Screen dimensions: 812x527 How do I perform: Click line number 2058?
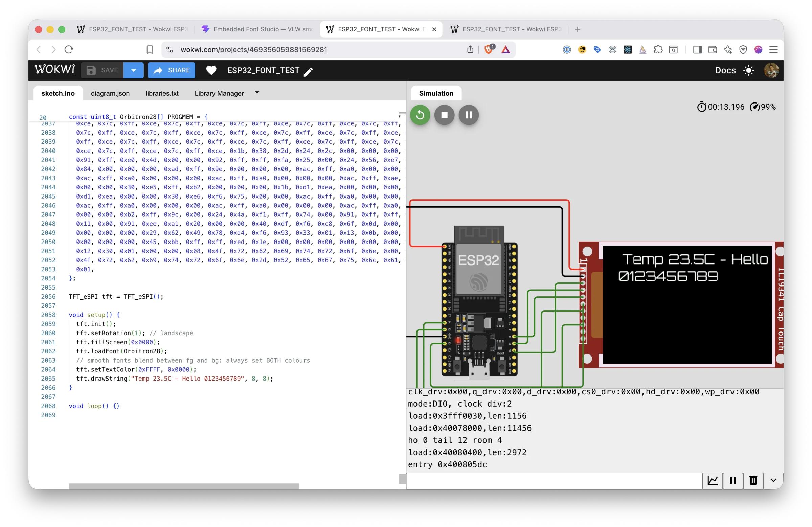point(48,315)
